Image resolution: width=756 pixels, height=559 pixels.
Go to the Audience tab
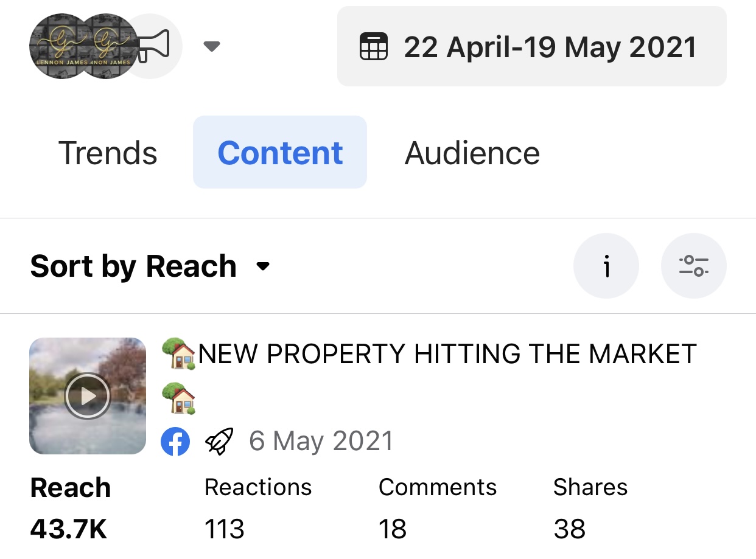tap(472, 153)
